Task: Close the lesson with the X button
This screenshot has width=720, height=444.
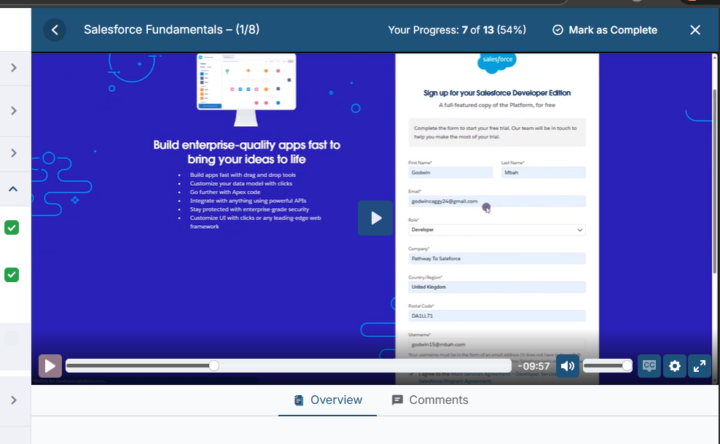Action: 695,30
